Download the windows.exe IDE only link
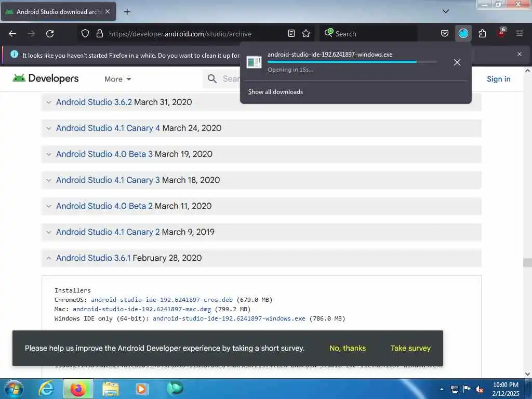The height and width of the screenshot is (399, 532). [x=229, y=318]
